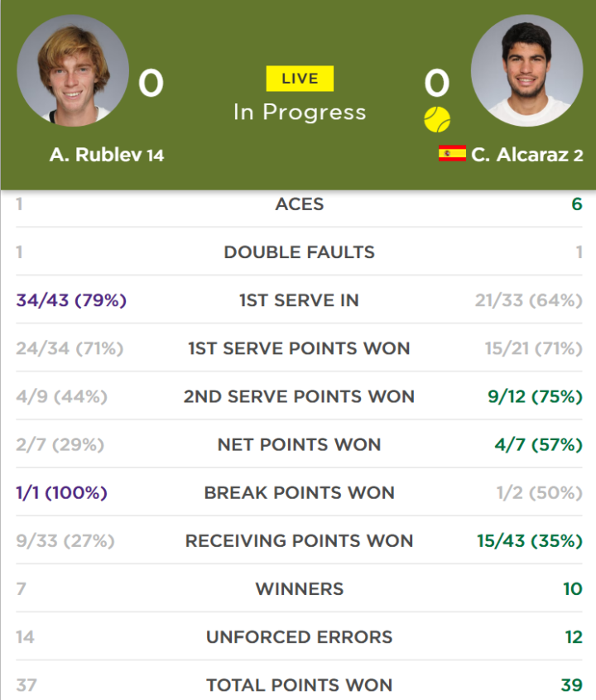The width and height of the screenshot is (596, 700).
Task: Click the yellow tennis ball serve indicator
Action: click(x=437, y=119)
